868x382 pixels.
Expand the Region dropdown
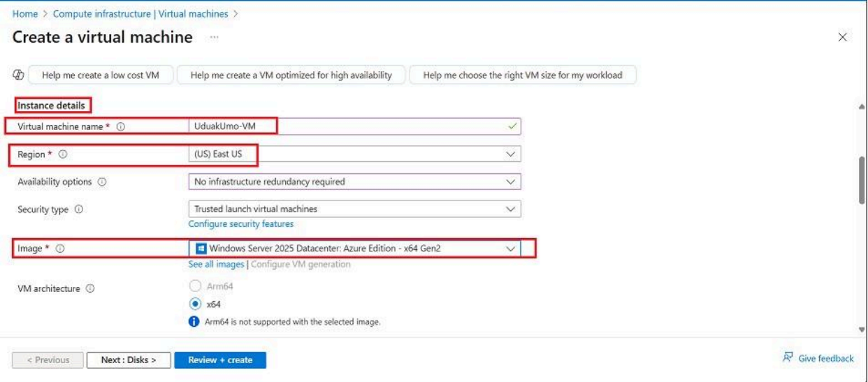[x=510, y=154]
